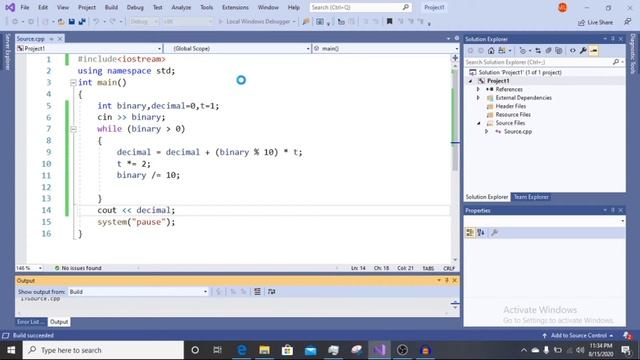
Task: Click the Categorized icon in Properties panel
Action: [470, 233]
